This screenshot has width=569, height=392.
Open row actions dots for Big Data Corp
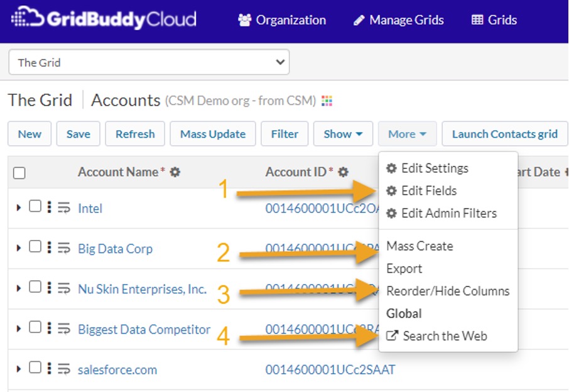pos(50,247)
